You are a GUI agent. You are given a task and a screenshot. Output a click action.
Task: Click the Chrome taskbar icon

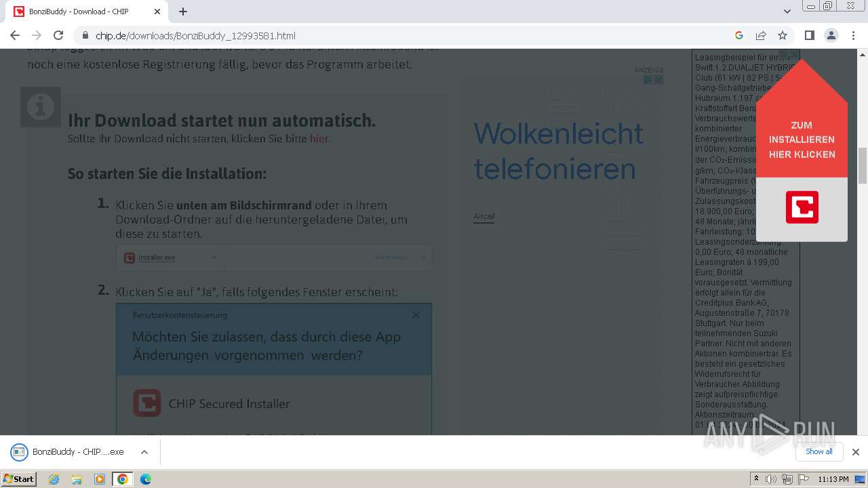[x=123, y=479]
